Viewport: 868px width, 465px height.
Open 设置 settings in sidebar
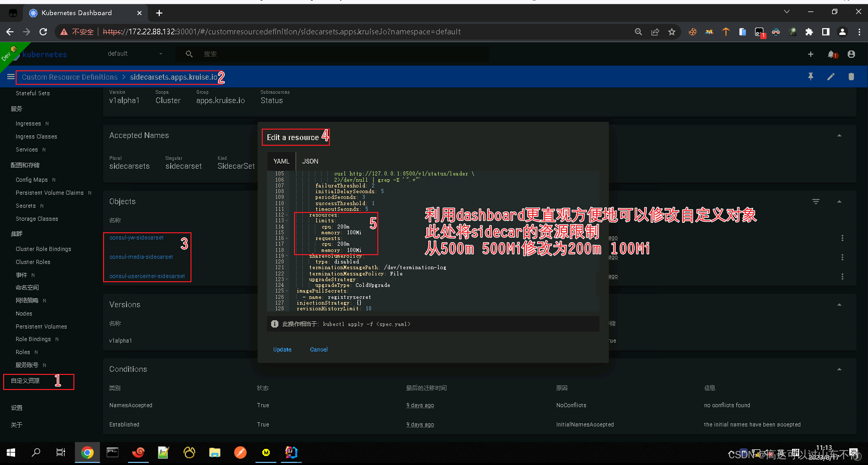click(x=17, y=408)
